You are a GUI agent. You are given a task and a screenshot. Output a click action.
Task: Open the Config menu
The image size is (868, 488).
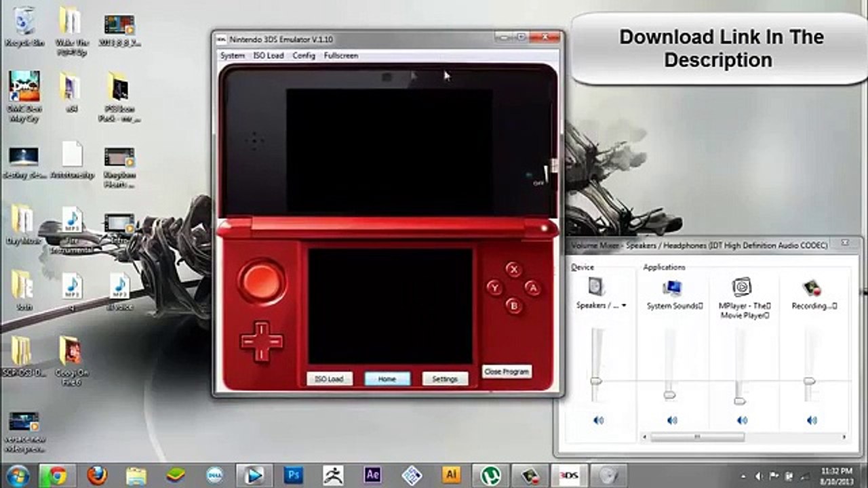point(303,56)
